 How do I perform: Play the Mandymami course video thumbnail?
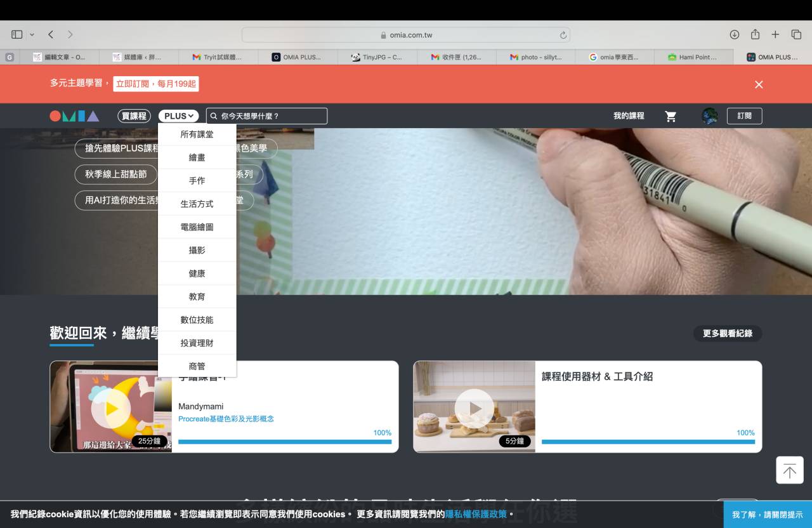pos(111,408)
